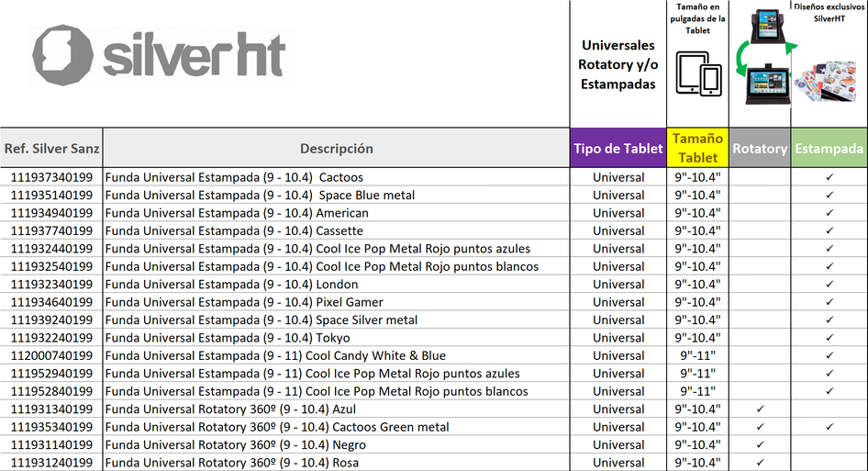This screenshot has height=471, width=868.
Task: Select the 9"-11" size in Cool Candy row
Action: pos(697,355)
